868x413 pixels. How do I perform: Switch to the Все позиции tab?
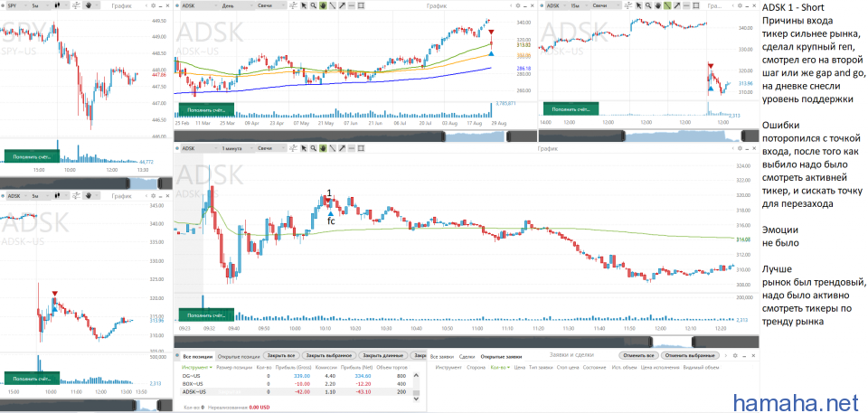click(x=197, y=357)
